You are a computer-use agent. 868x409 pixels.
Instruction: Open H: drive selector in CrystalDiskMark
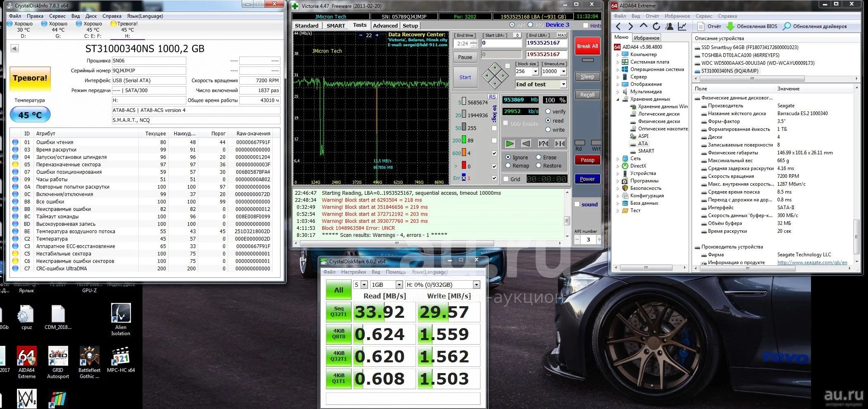point(476,285)
